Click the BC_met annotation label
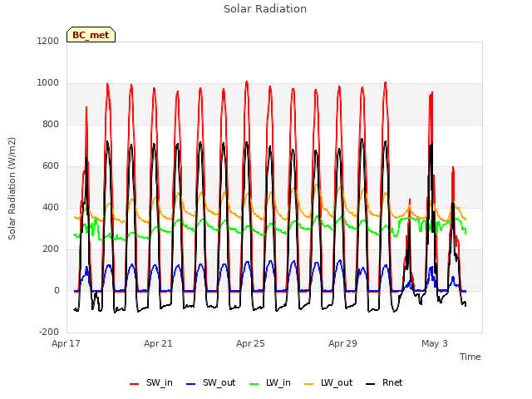The image size is (532, 399). point(91,35)
